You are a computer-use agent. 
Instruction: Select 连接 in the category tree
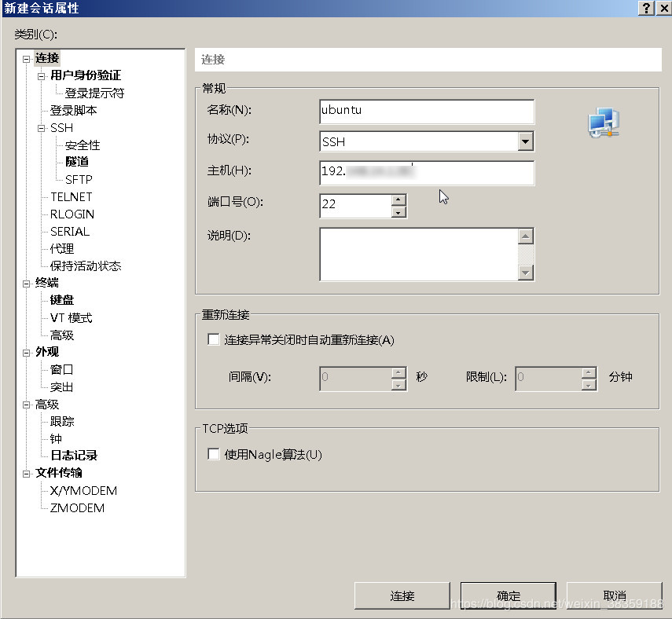[47, 58]
